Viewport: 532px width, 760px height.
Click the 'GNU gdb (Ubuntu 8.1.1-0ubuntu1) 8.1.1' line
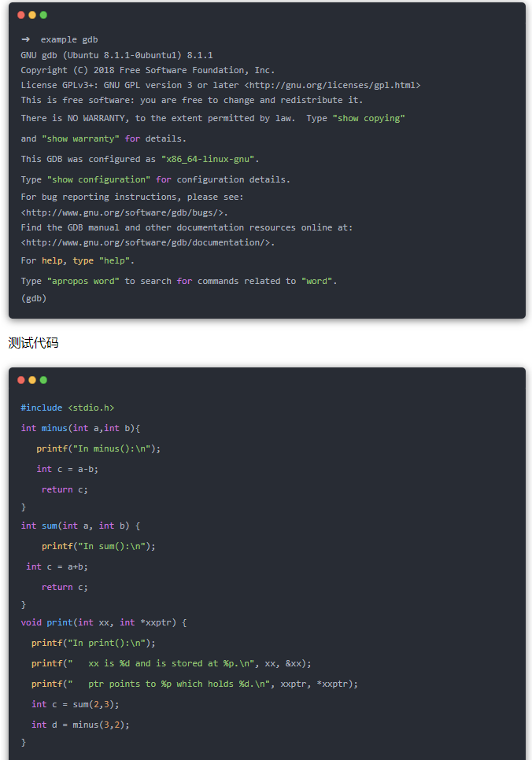coord(117,55)
